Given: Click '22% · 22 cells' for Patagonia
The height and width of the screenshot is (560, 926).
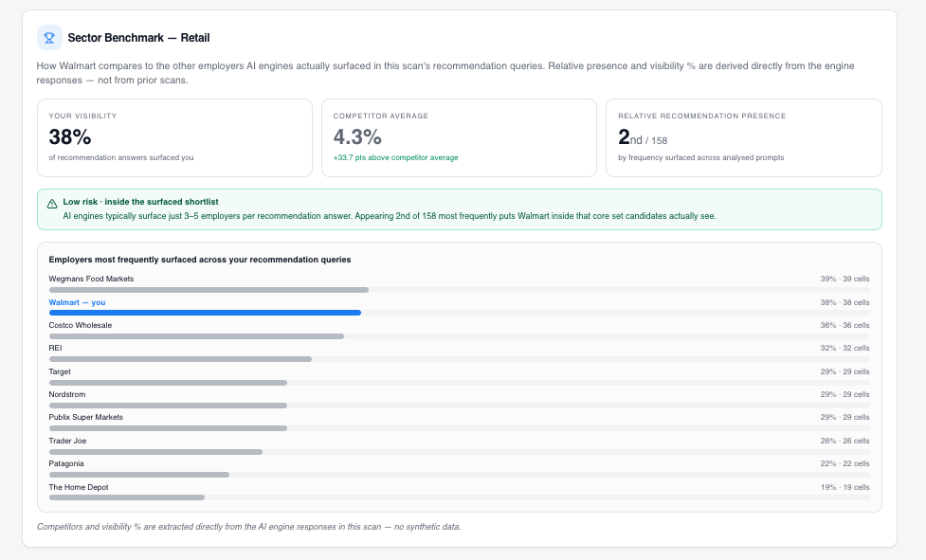Looking at the screenshot, I should 844,463.
